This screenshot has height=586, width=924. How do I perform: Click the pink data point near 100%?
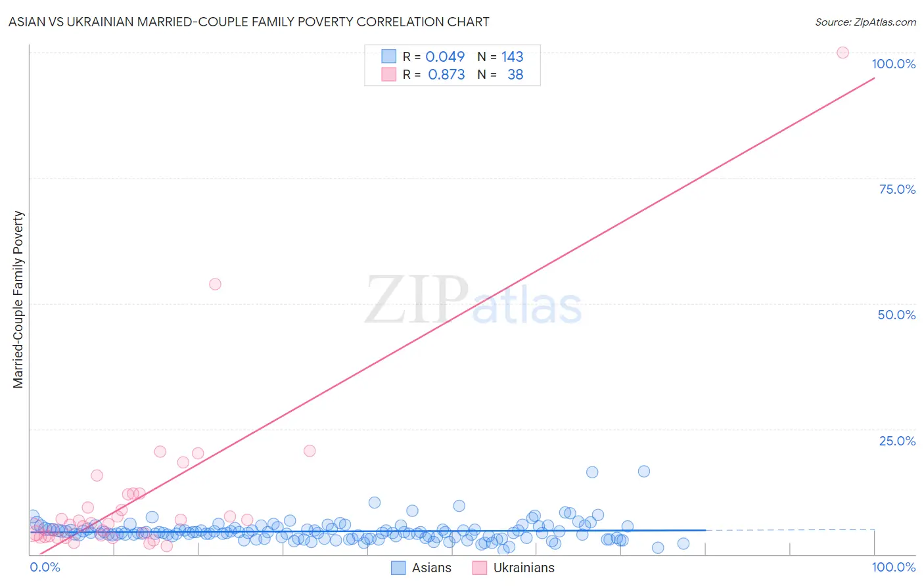(843, 53)
